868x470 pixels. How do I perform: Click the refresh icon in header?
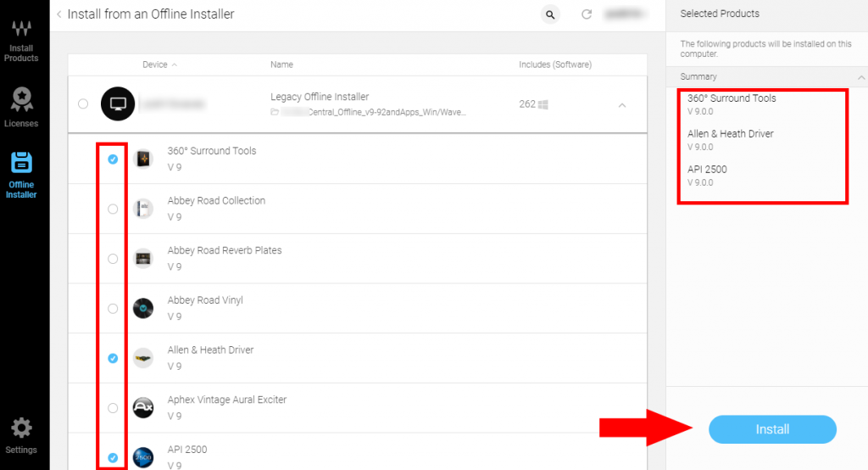[586, 14]
